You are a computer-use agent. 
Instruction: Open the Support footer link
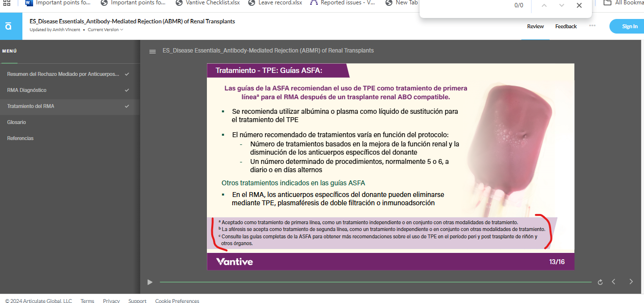(x=137, y=301)
